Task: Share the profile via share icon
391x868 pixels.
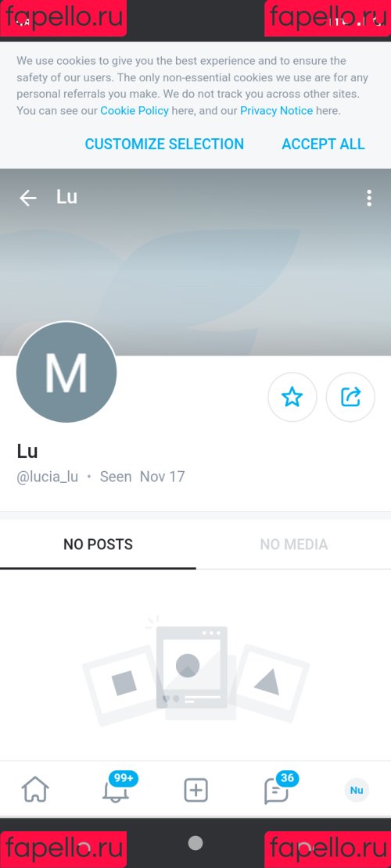Action: 350,397
